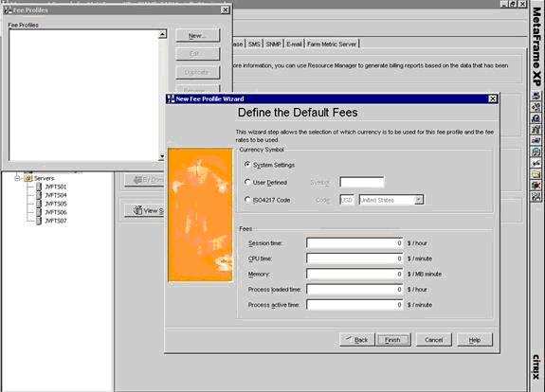Viewport: 545px width, 392px height.
Task: Click the Process active time field
Action: [354, 305]
